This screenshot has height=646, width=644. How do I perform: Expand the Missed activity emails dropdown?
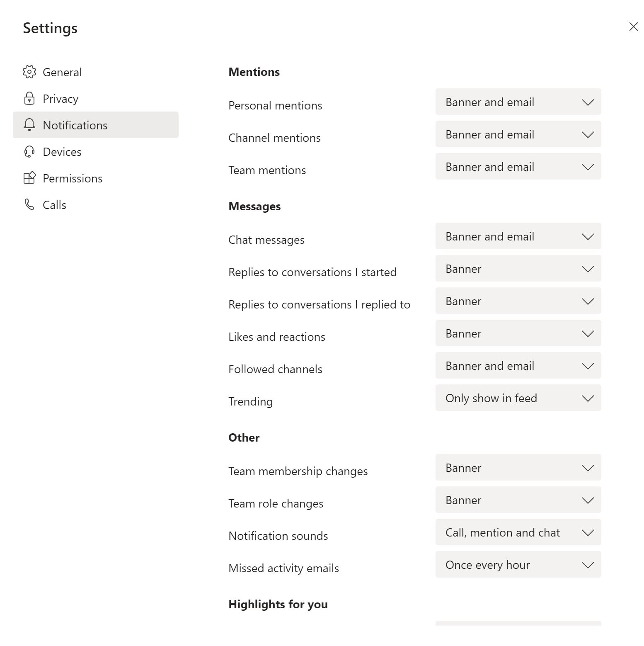coord(518,564)
